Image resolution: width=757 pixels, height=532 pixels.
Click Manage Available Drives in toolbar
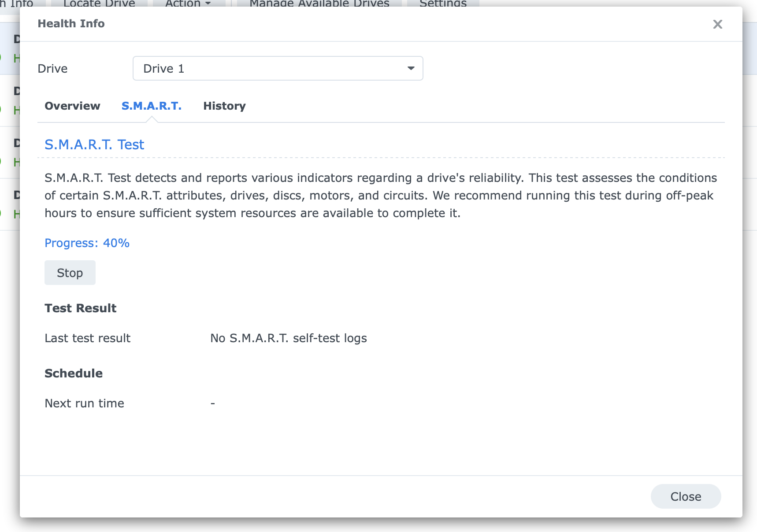(319, 4)
